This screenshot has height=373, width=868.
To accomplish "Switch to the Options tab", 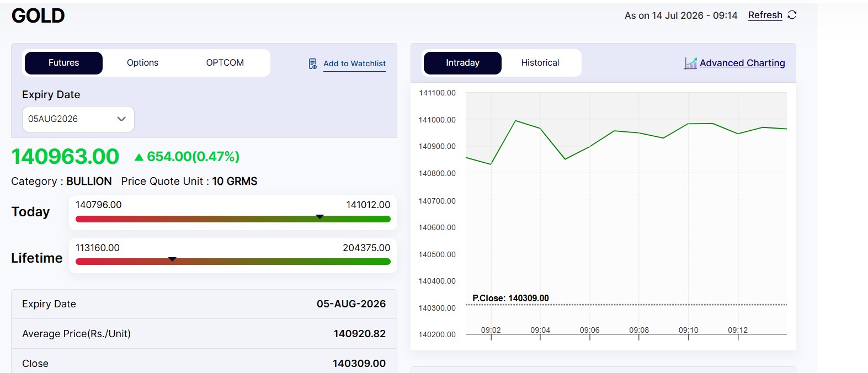I will 142,63.
